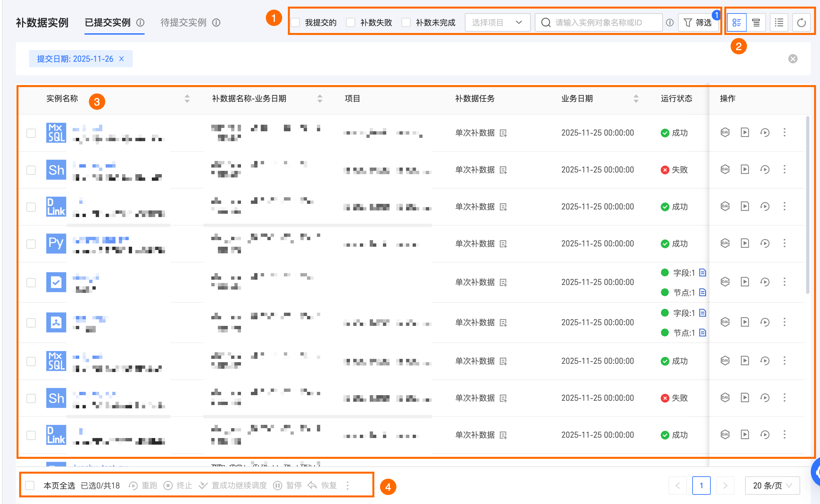Open 单次补数据 task detail icon in first row

pyautogui.click(x=503, y=133)
